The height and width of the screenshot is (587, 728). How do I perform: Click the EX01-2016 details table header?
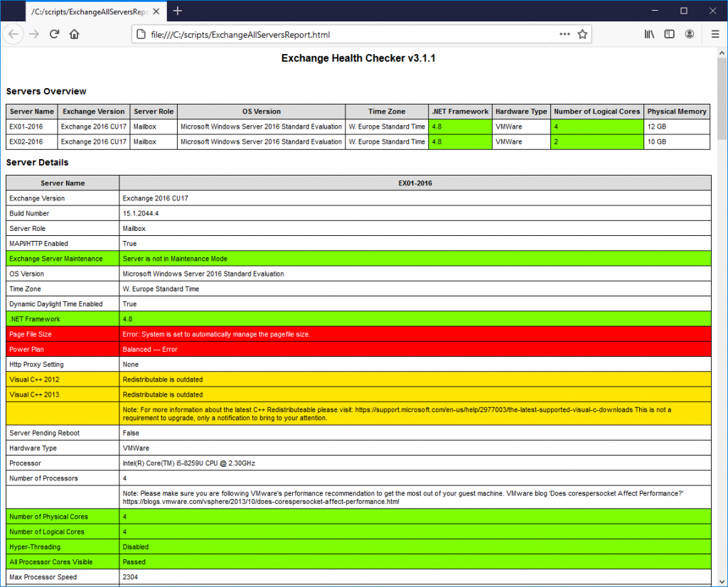click(415, 183)
